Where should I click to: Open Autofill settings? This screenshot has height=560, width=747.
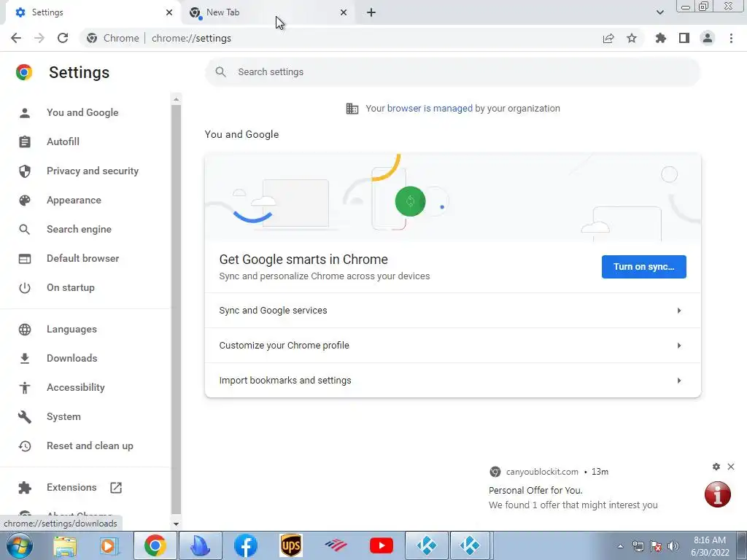coord(63,141)
